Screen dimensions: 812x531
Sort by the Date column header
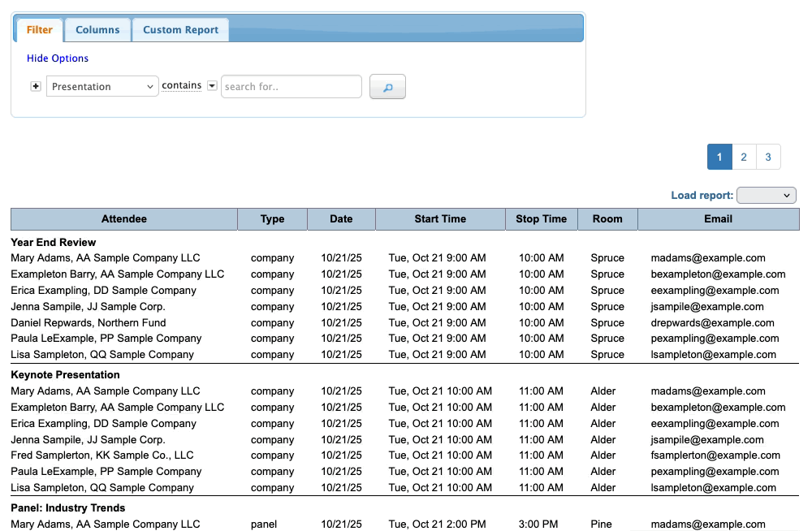341,219
